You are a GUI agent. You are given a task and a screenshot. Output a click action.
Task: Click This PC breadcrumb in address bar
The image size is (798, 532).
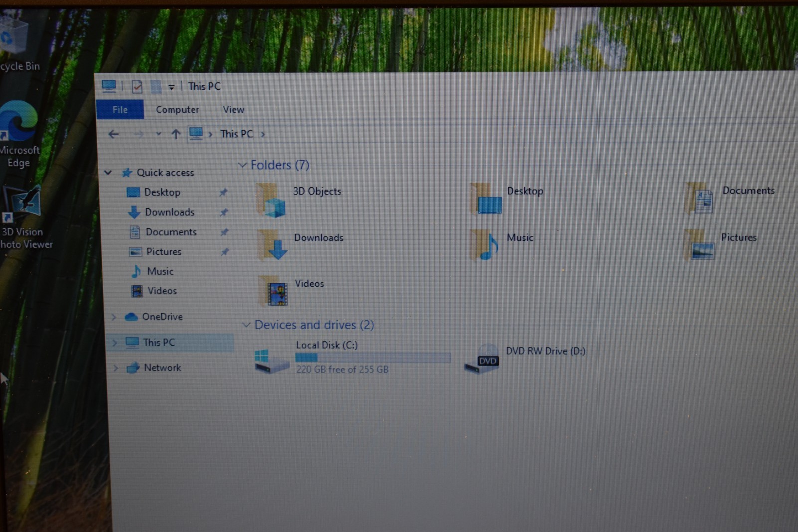tap(237, 134)
